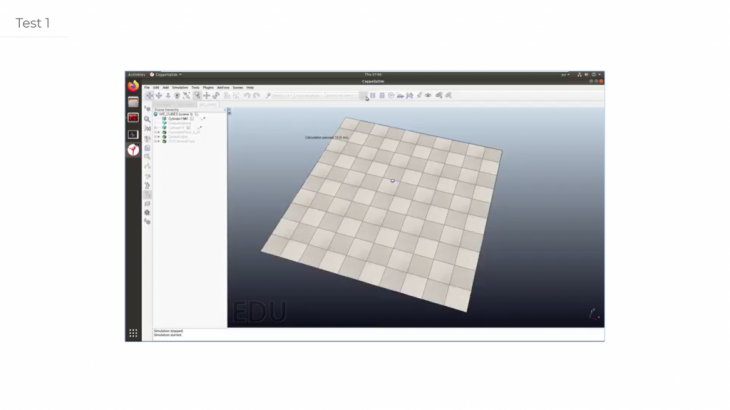Toggle visualization with the eye icon
This screenshot has width=730, height=410.
click(428, 95)
